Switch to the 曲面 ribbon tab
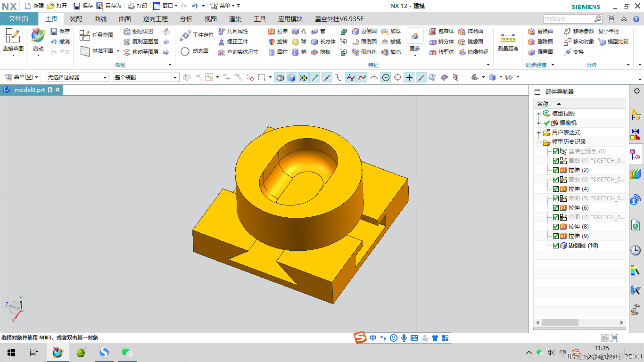 pos(125,19)
